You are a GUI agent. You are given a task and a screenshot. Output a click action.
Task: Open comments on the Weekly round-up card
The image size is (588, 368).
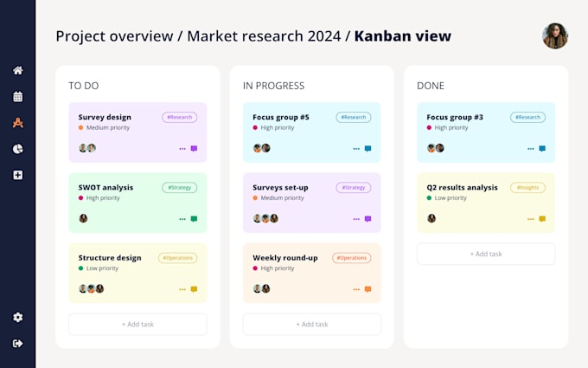click(367, 289)
